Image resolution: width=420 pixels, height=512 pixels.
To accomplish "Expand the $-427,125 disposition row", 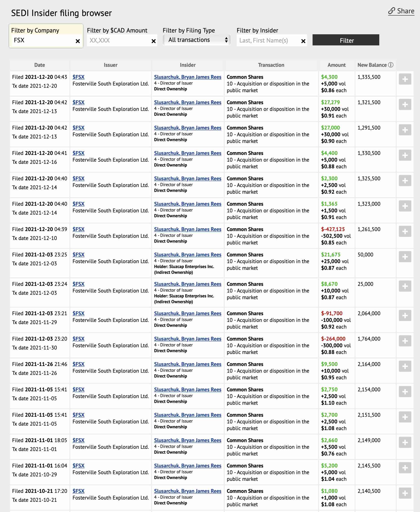I will 405,232.
